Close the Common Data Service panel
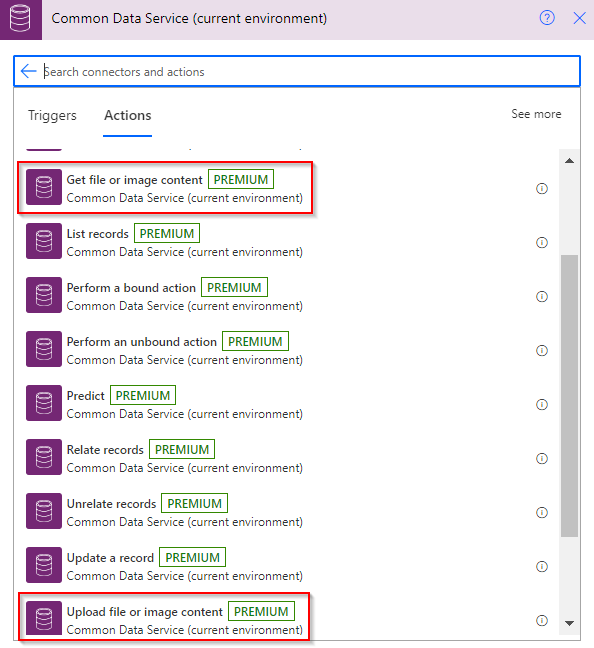 click(580, 18)
